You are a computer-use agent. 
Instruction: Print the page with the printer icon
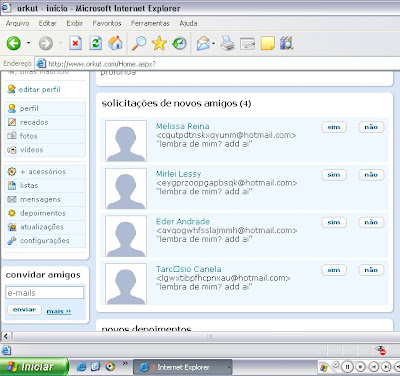(227, 43)
